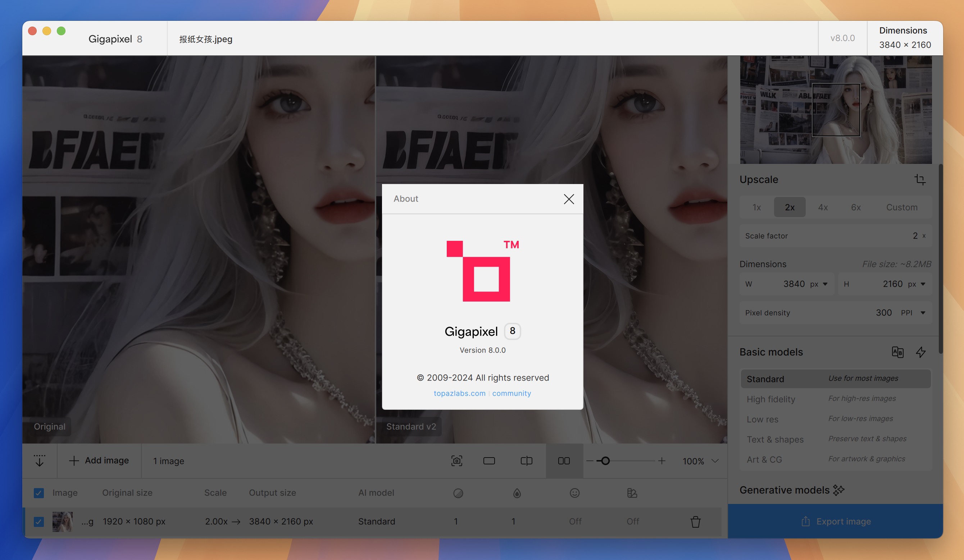This screenshot has width=964, height=560.
Task: Click the preview capture icon
Action: tap(457, 461)
